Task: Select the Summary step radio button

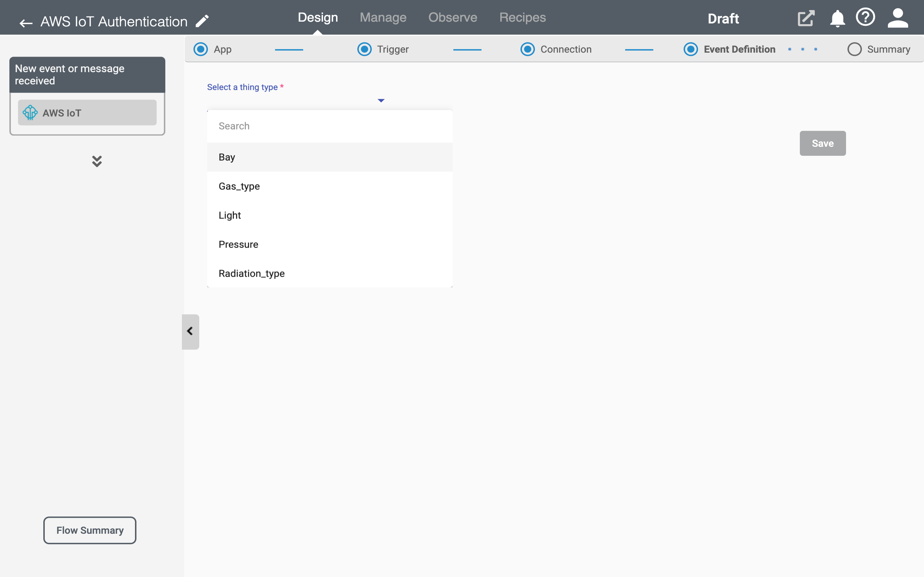Action: [x=854, y=49]
